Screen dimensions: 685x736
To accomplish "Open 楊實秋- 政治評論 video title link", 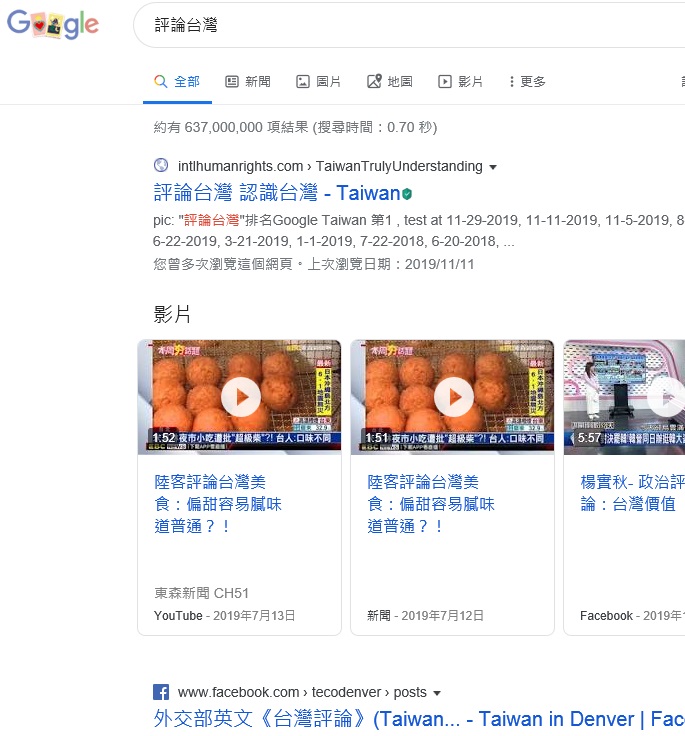I will point(630,493).
